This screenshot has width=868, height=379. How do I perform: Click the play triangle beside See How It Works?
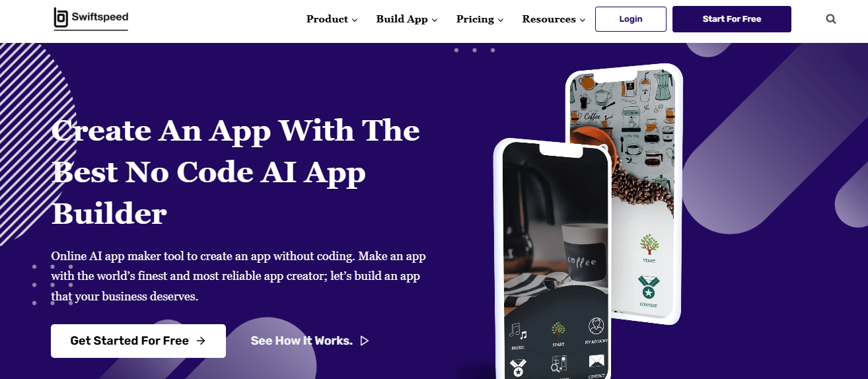pos(365,341)
